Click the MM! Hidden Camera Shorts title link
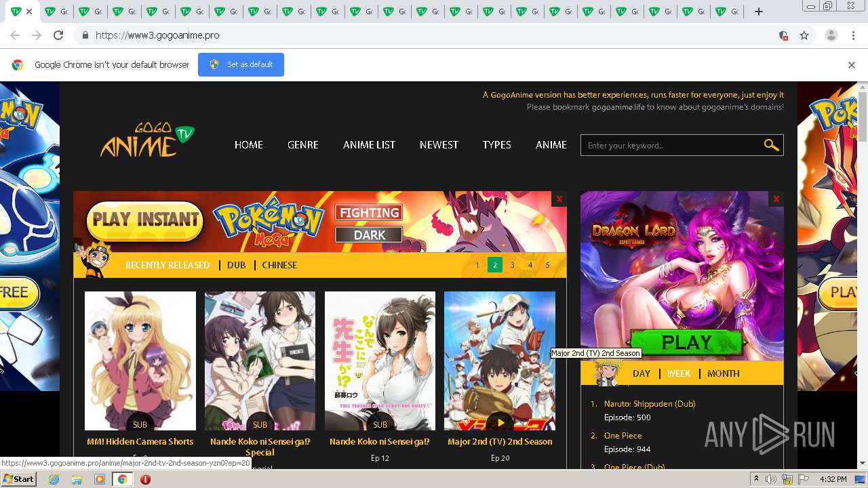 pos(140,441)
